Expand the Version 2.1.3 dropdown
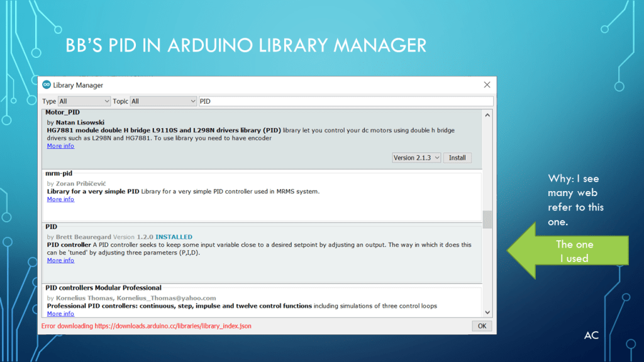This screenshot has width=644, height=362. [x=416, y=158]
